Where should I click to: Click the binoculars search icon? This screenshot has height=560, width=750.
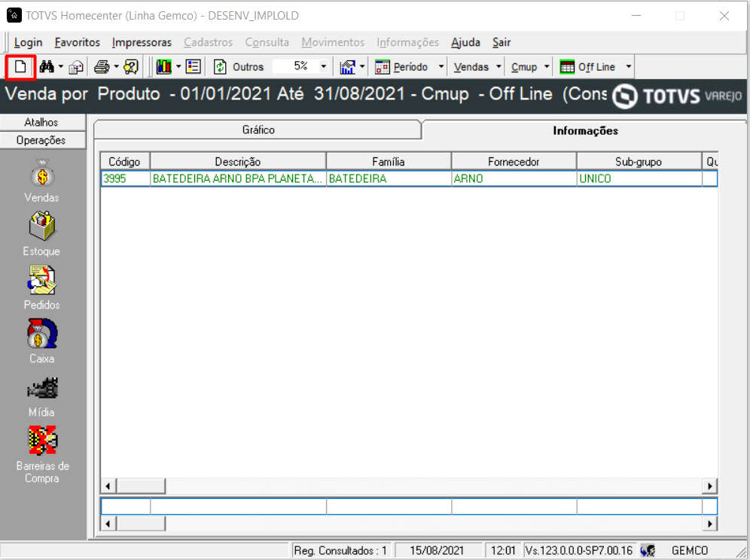click(47, 67)
